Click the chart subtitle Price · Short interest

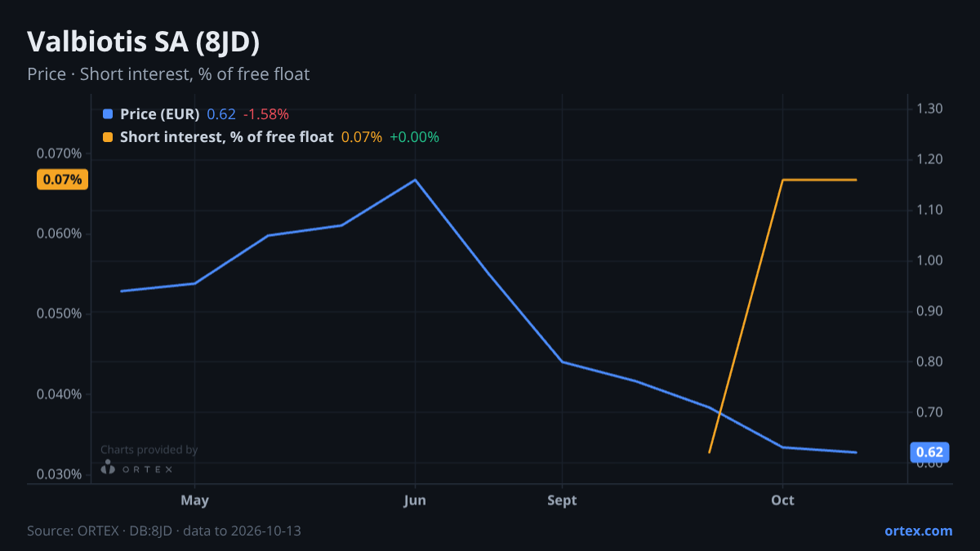168,74
